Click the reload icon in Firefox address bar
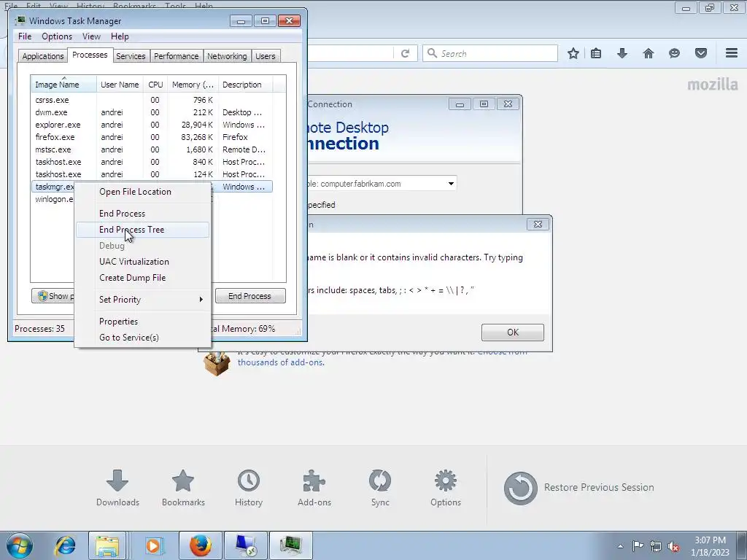Viewport: 747px width, 560px height. point(406,53)
